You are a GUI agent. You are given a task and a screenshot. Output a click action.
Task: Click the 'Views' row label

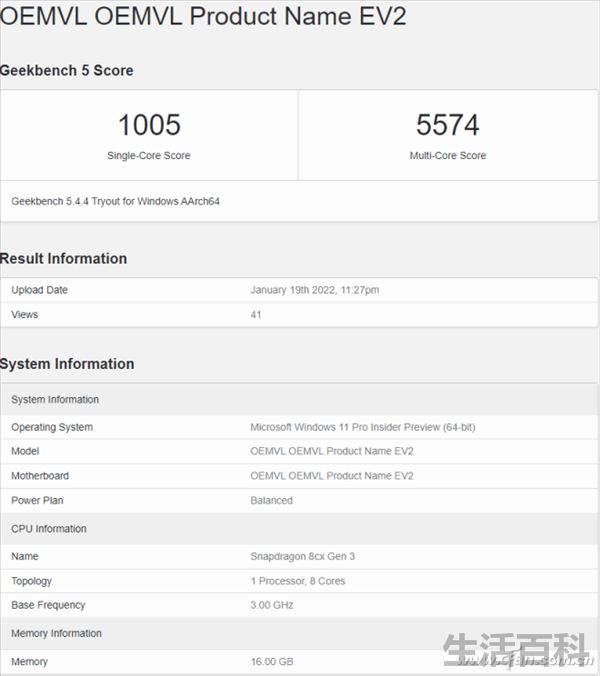coord(25,315)
